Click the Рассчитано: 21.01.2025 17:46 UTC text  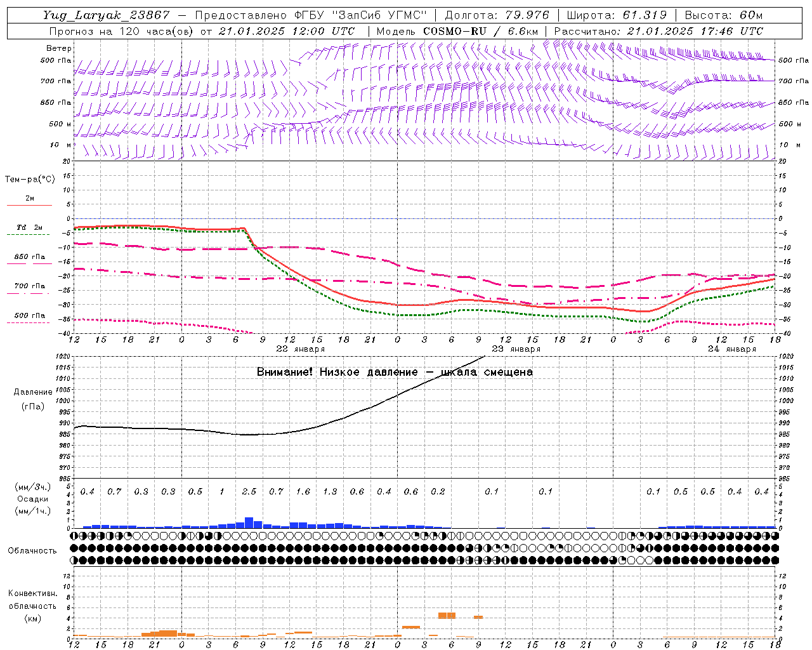click(658, 31)
